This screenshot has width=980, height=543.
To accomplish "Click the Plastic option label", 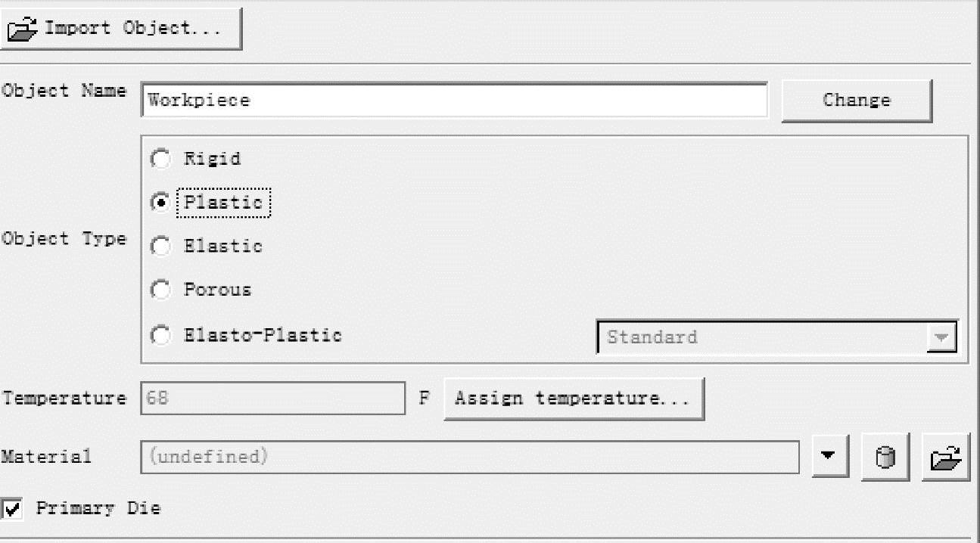I will 223,203.
